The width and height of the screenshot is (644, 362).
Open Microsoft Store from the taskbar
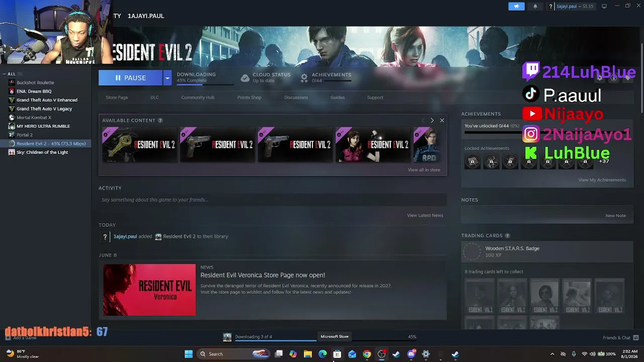(x=337, y=354)
